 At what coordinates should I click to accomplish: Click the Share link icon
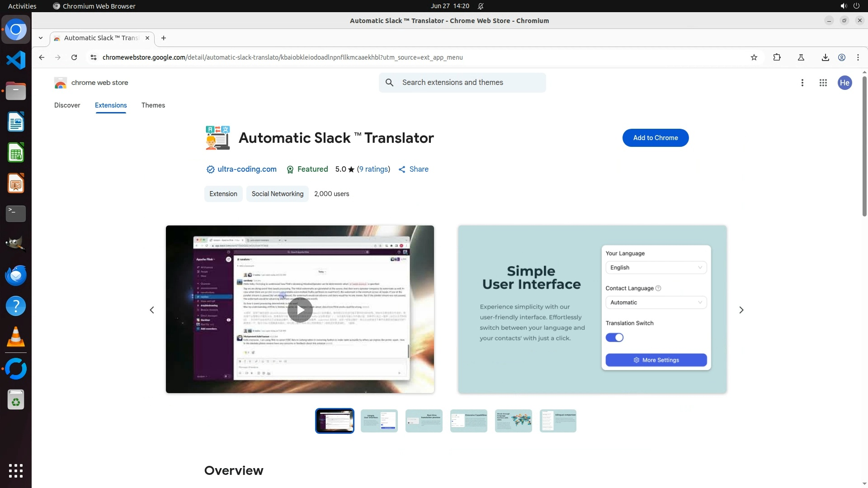[x=402, y=169]
